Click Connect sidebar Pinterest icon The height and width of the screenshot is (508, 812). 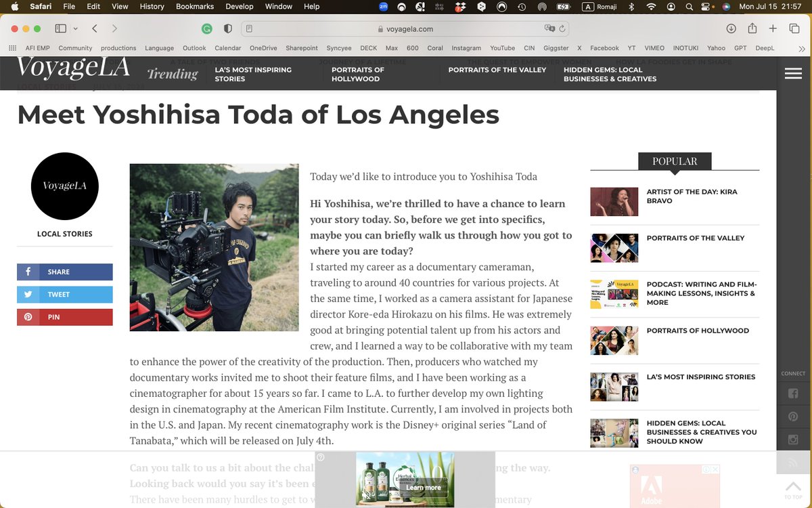793,417
